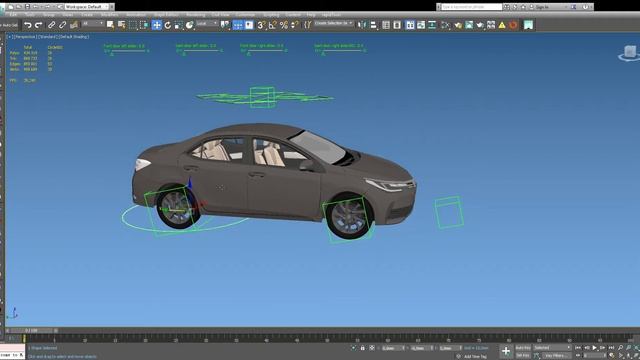Toggle 3D Snaps on

(x=261, y=25)
